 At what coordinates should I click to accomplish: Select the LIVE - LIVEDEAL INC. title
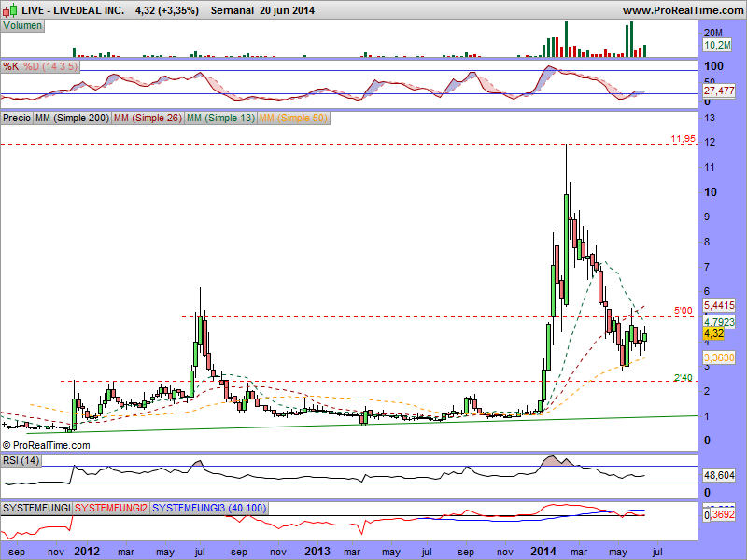coord(73,10)
